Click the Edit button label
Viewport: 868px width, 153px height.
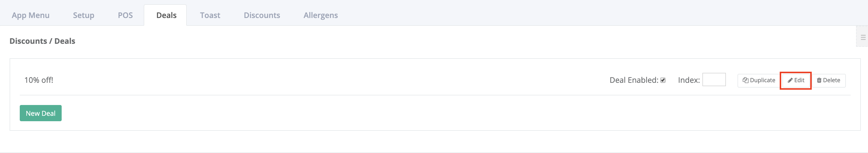(799, 80)
